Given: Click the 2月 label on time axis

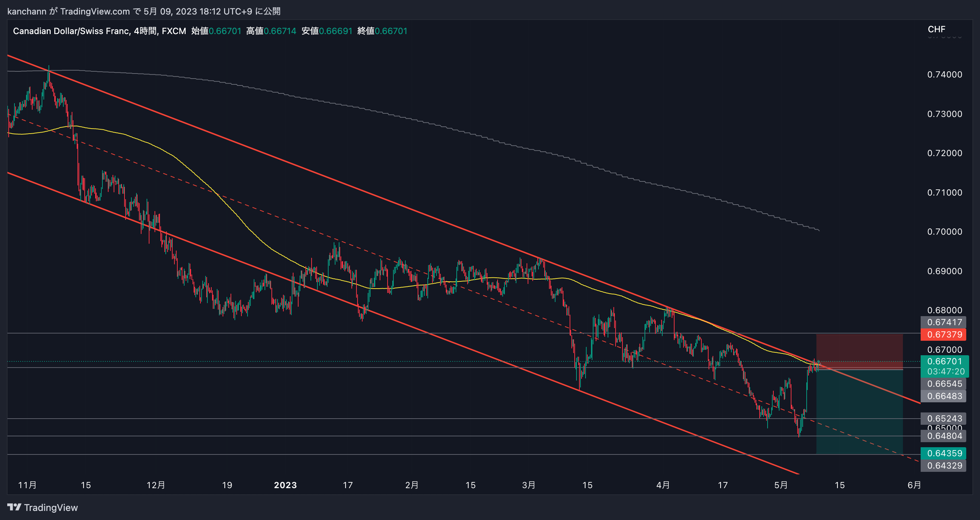Looking at the screenshot, I should coord(411,485).
